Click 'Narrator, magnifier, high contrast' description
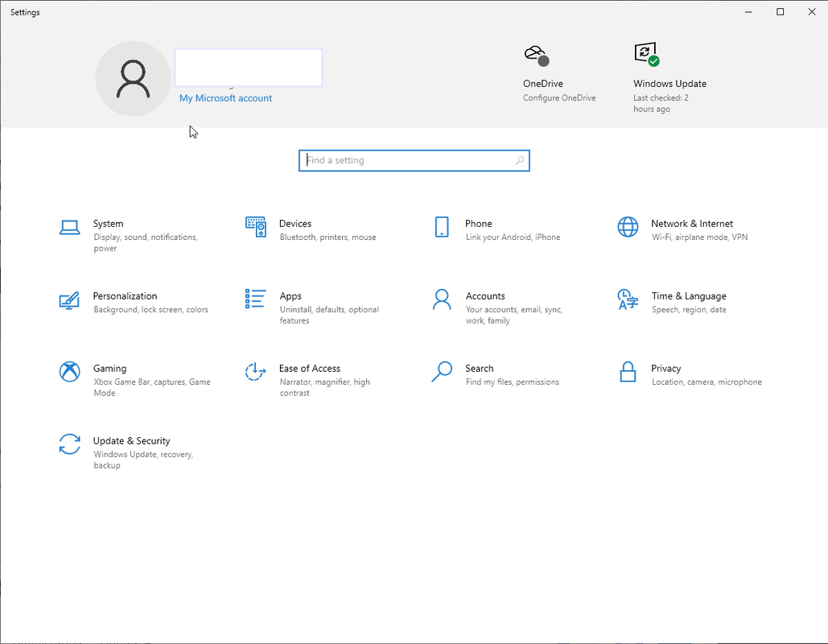The image size is (828, 644). [x=325, y=387]
